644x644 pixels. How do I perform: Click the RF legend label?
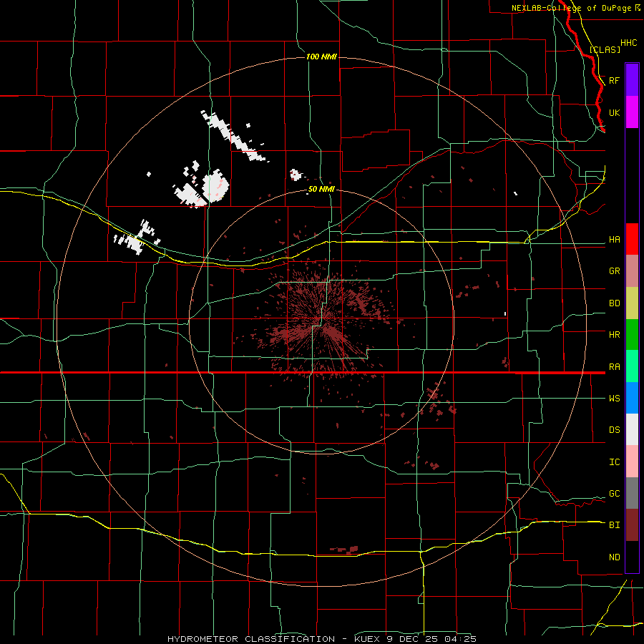[615, 80]
